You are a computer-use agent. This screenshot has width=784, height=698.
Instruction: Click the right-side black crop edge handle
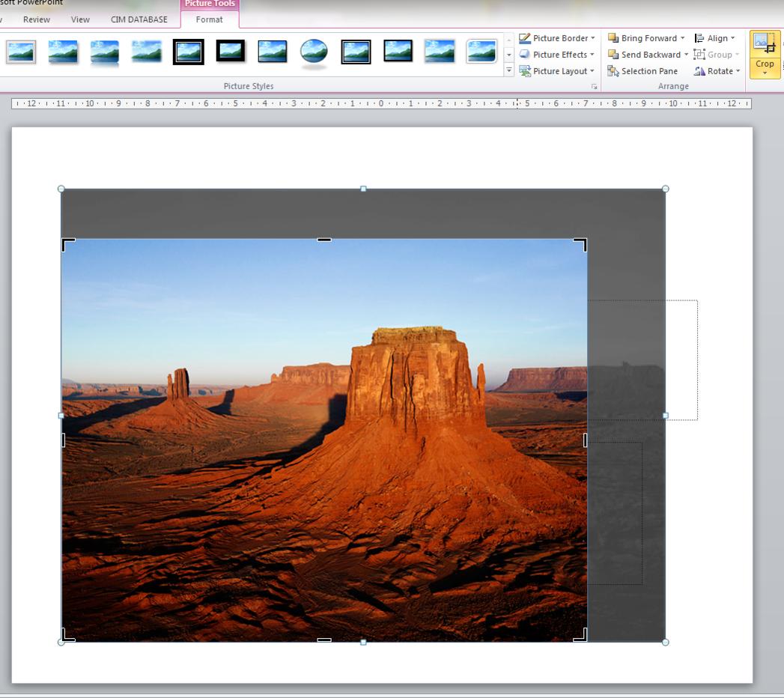click(585, 440)
